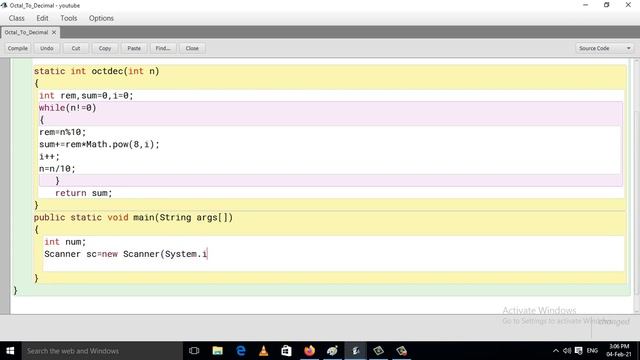Image resolution: width=640 pixels, height=360 pixels.
Task: Click the Find... button
Action: [163, 48]
